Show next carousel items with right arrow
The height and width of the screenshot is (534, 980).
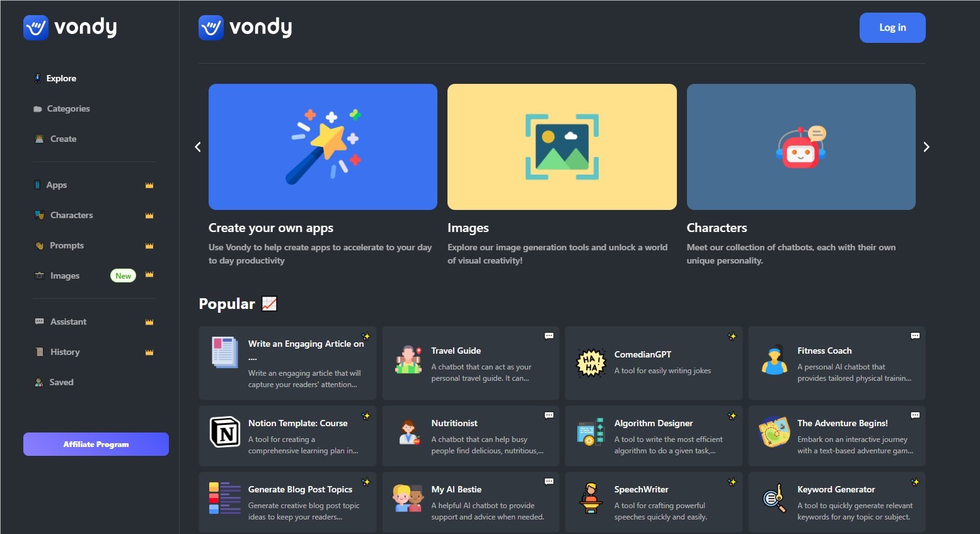click(x=926, y=147)
